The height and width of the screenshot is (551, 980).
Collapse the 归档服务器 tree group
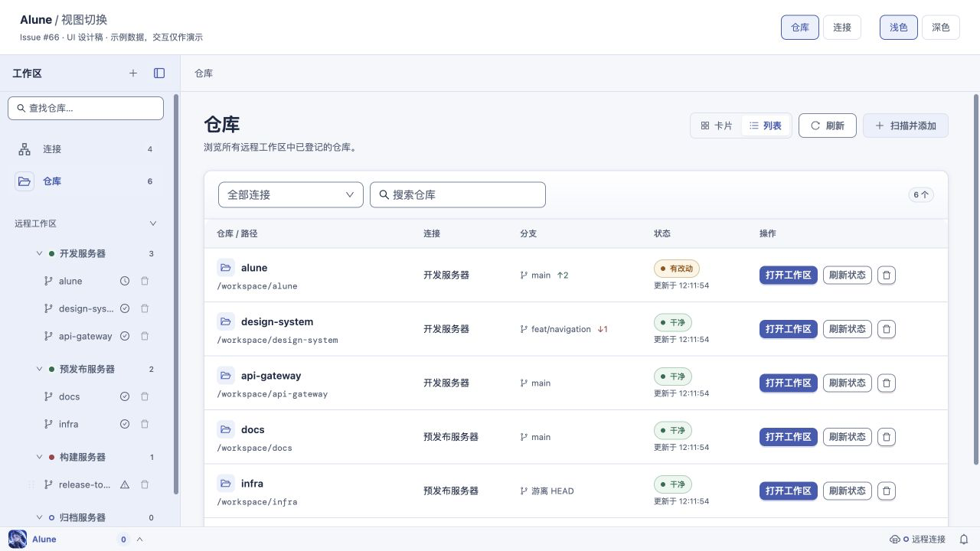(40, 517)
